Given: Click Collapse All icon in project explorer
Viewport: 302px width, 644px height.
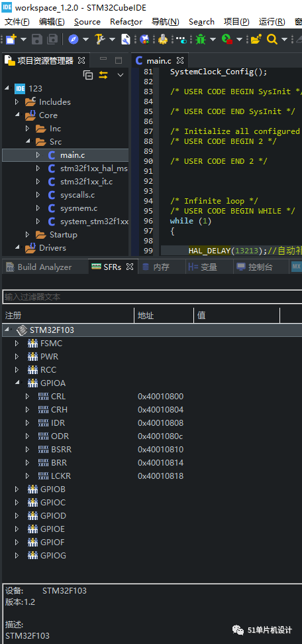Looking at the screenshot, I should point(88,75).
